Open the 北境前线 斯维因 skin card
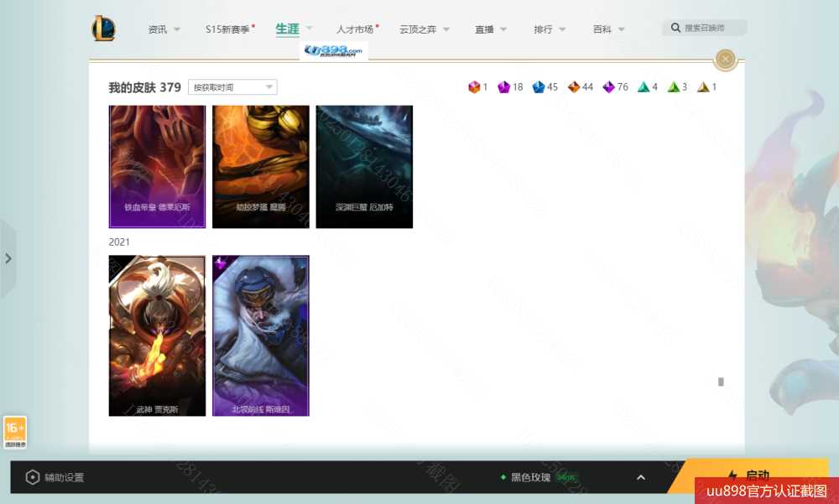The height and width of the screenshot is (504, 839). [x=261, y=335]
